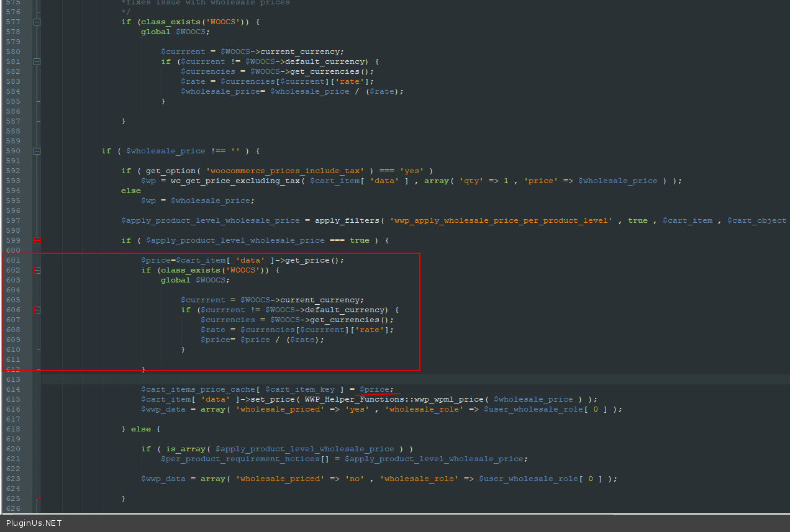Click 'global $WOOCS;' on line 578

pos(176,32)
